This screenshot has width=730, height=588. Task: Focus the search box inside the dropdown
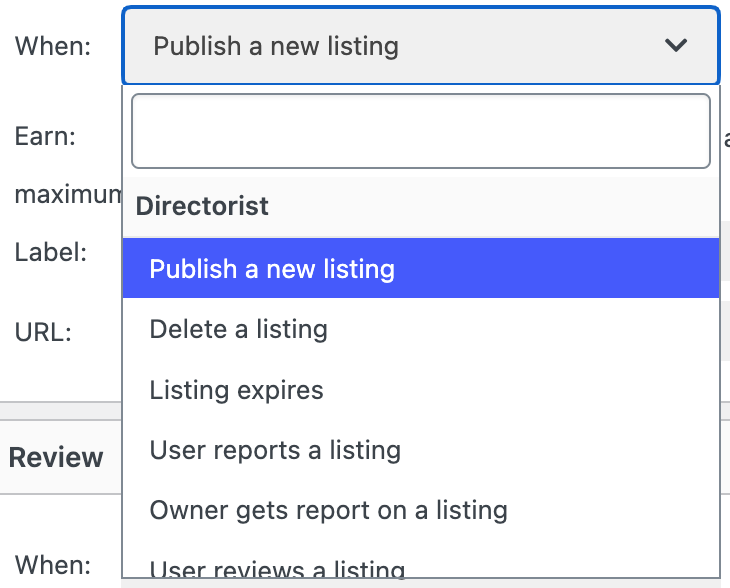pos(420,131)
